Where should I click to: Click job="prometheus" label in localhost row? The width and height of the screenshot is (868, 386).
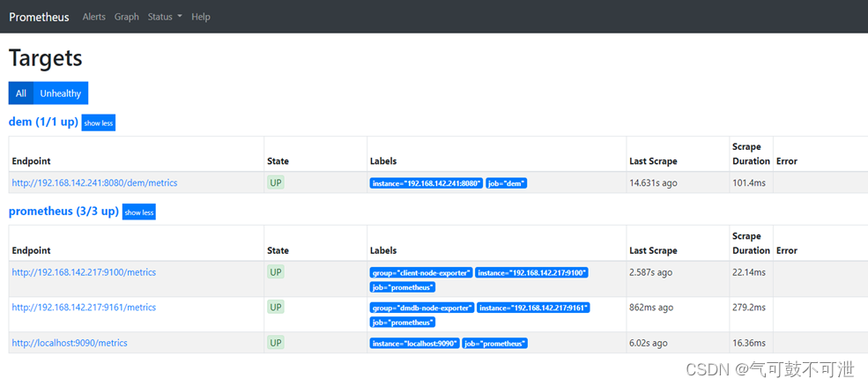coord(495,344)
